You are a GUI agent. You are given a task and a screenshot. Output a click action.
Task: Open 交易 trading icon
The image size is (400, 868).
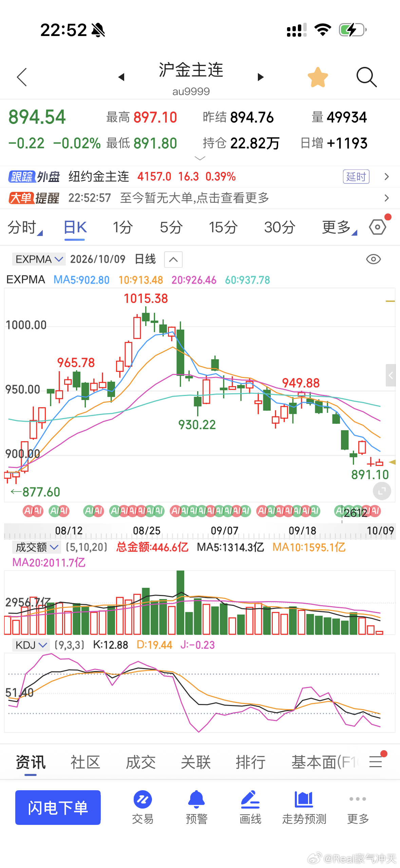pyautogui.click(x=143, y=808)
